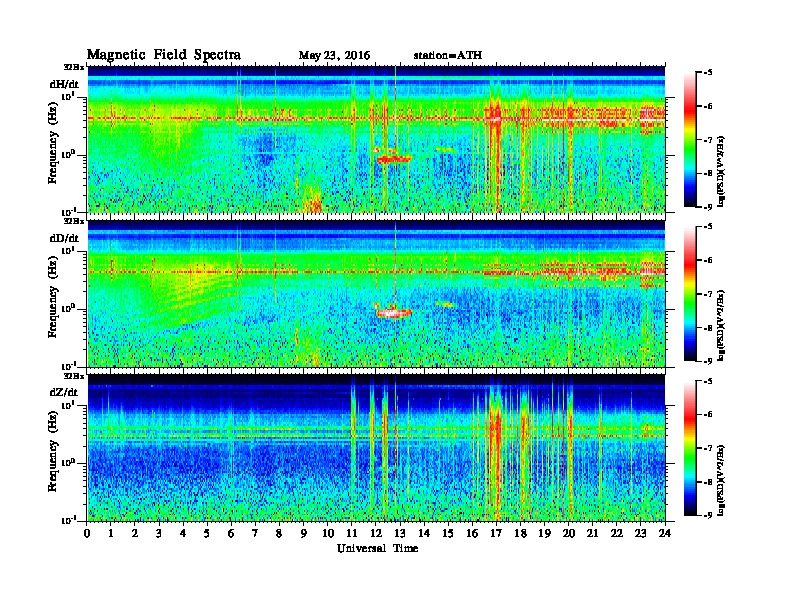Click the bright 1 Hz emission near 12-13 UT in dH/dt panel

tap(394, 159)
